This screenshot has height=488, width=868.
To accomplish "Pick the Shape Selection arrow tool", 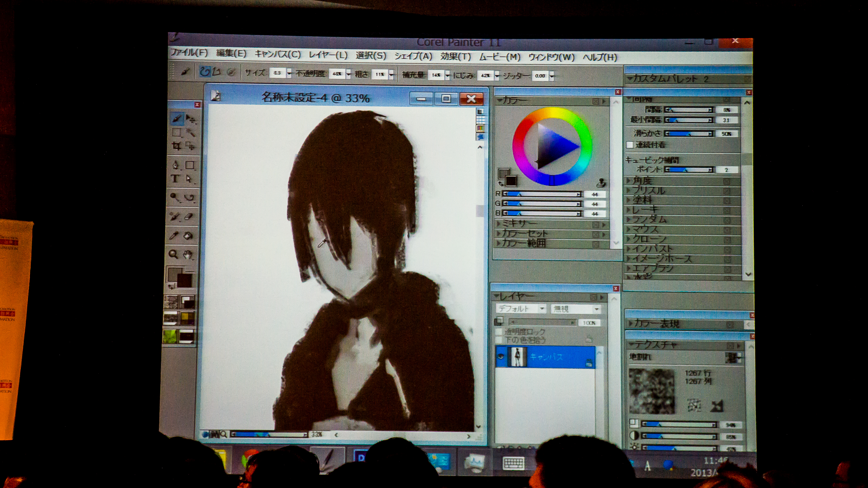I will (x=189, y=179).
